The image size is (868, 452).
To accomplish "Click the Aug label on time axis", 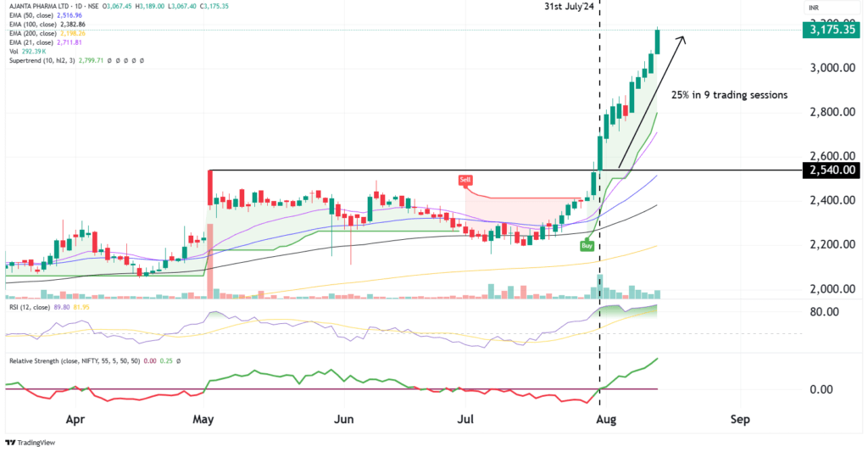I will pyautogui.click(x=606, y=419).
